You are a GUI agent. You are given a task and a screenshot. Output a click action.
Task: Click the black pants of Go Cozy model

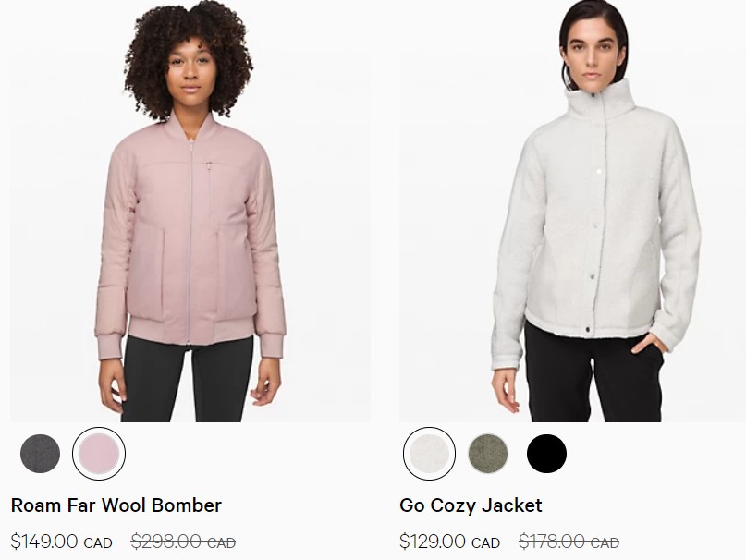[x=593, y=376]
